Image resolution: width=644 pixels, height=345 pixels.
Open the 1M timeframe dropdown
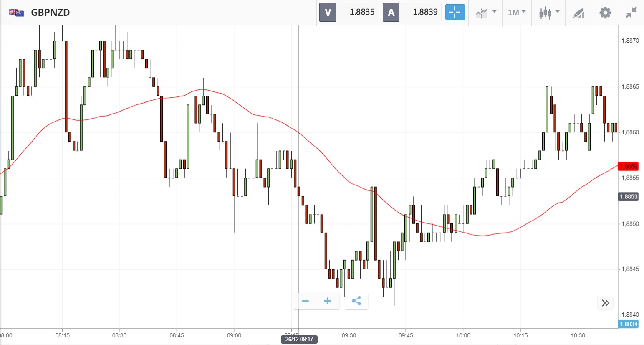coord(517,13)
